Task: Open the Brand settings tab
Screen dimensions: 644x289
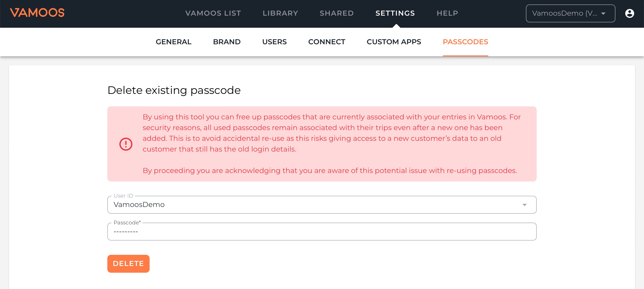Action: pyautogui.click(x=227, y=42)
